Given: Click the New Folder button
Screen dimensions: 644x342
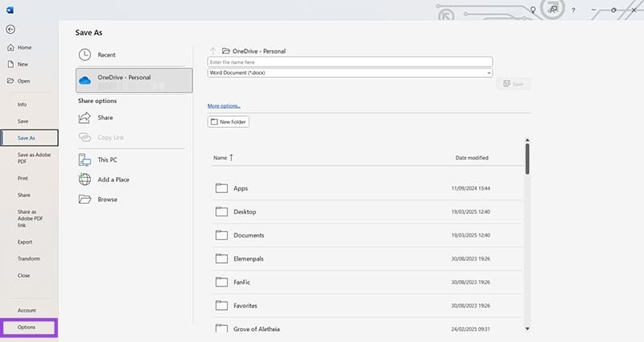Looking at the screenshot, I should pos(229,122).
